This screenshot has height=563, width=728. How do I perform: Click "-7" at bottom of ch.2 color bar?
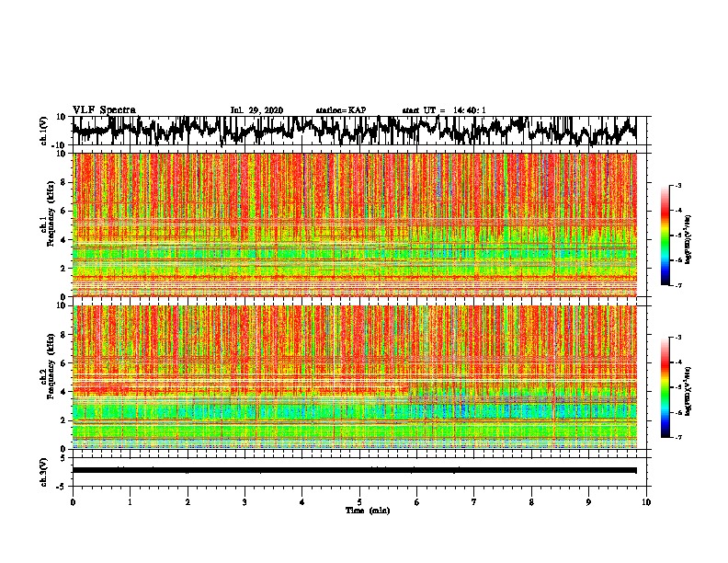(677, 437)
